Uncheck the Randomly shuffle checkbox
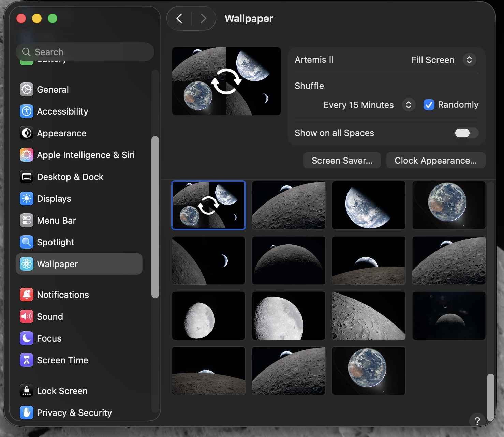Image resolution: width=504 pixels, height=437 pixels. 429,105
